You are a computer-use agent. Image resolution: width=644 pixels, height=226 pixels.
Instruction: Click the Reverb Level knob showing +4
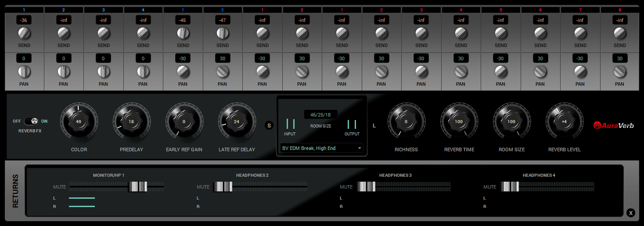click(564, 122)
